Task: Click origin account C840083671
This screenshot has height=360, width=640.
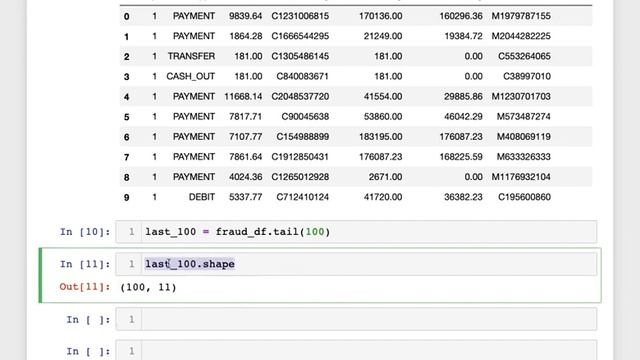Action: click(x=302, y=76)
